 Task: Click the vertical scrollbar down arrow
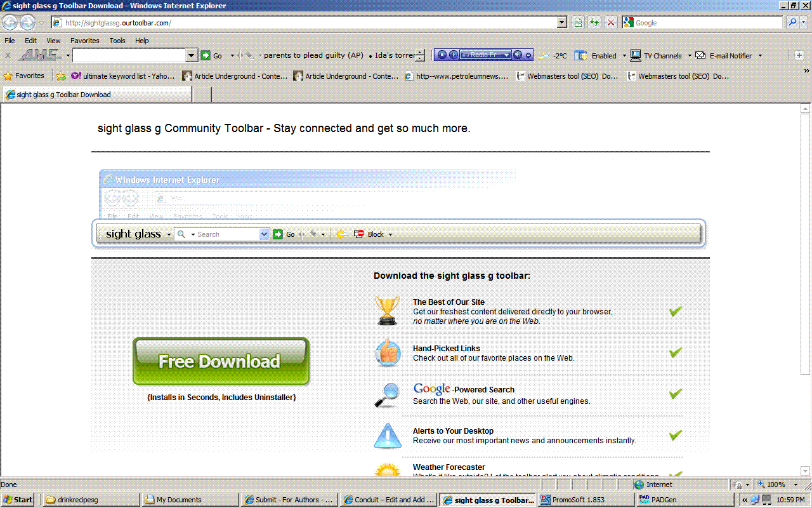pyautogui.click(x=806, y=472)
